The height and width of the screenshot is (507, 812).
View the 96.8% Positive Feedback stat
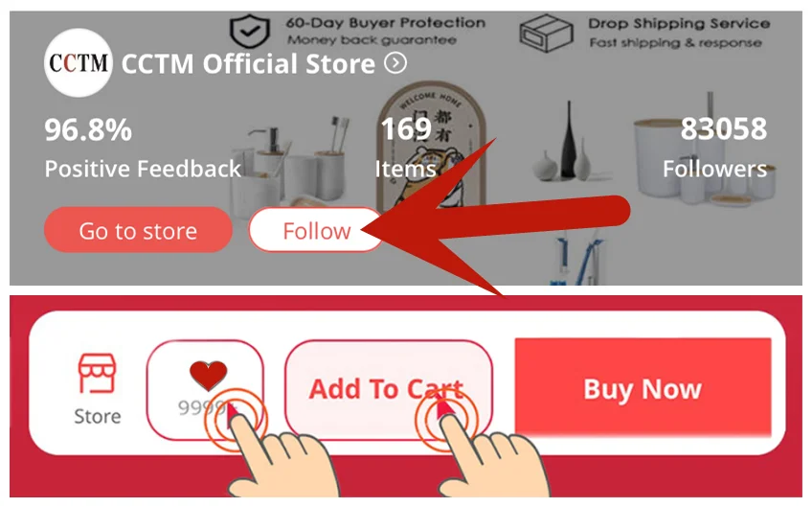(x=143, y=149)
